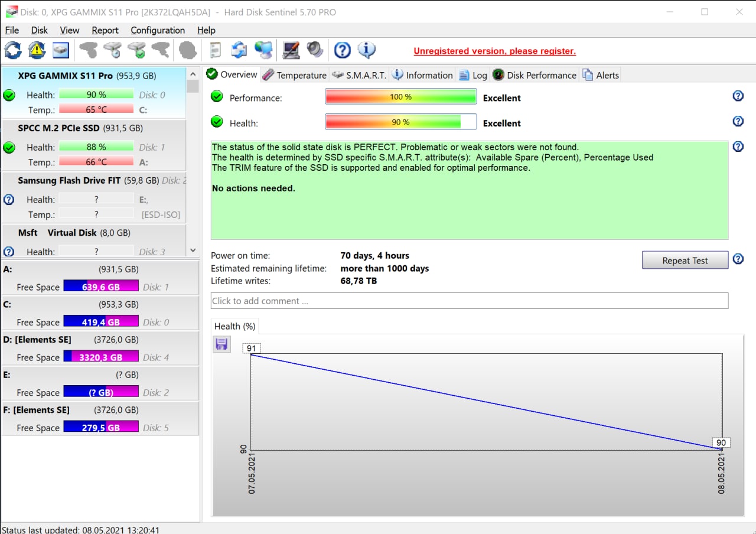756x534 pixels.
Task: Select the D: [Elements SE] partition
Action: (100, 348)
